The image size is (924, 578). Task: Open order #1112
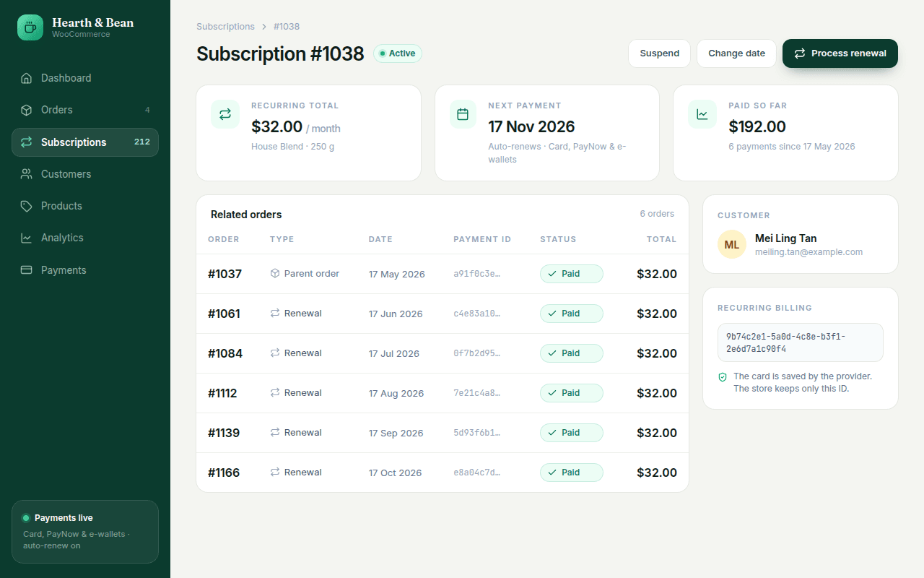point(222,393)
